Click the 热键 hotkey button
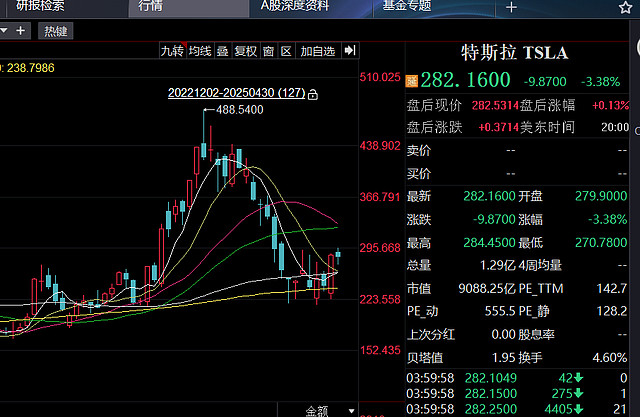 pyautogui.click(x=56, y=31)
